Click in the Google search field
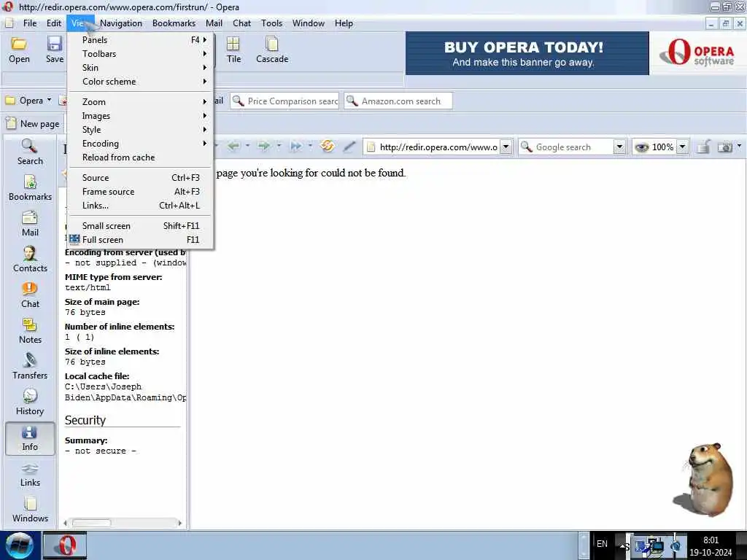This screenshot has height=560, width=747. pos(573,147)
